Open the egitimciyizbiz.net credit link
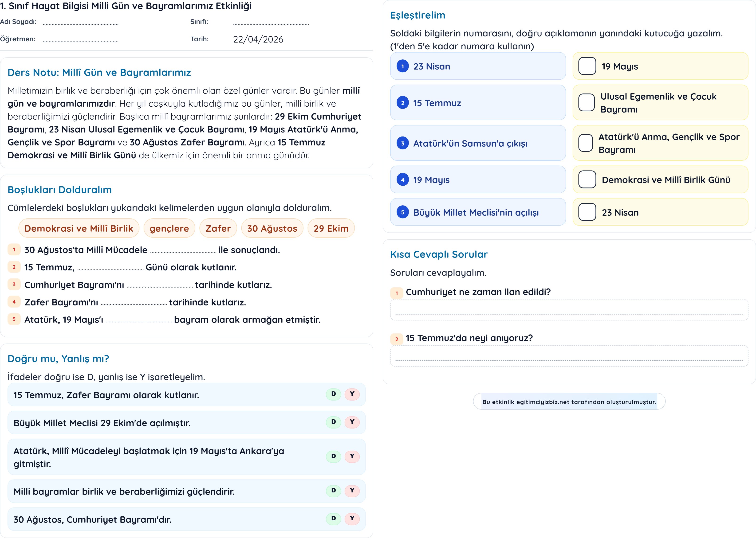 click(569, 402)
